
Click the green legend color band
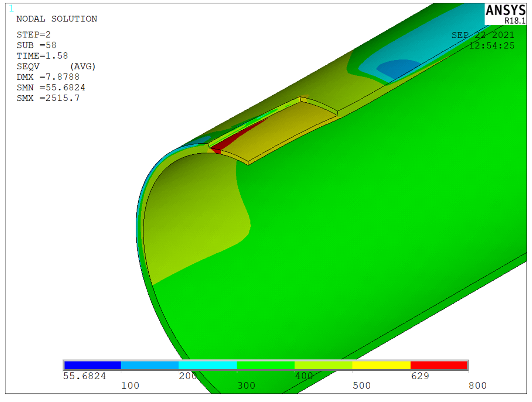coord(265,365)
